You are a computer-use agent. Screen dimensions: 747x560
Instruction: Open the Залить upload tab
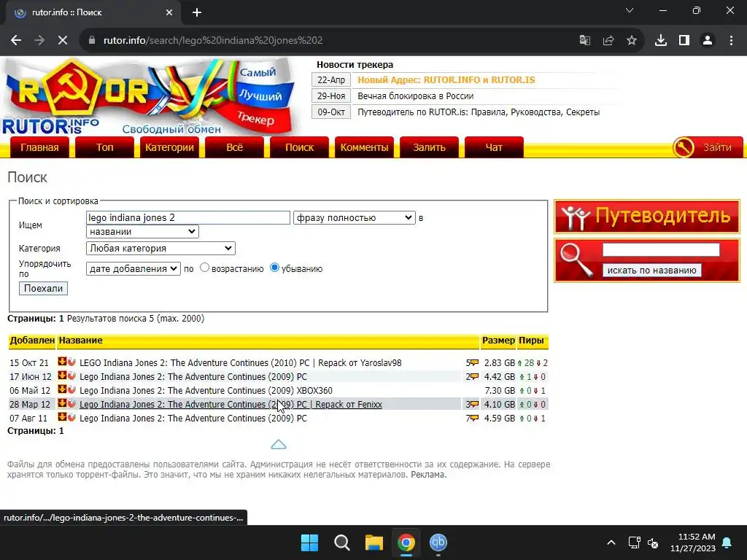pos(429,147)
